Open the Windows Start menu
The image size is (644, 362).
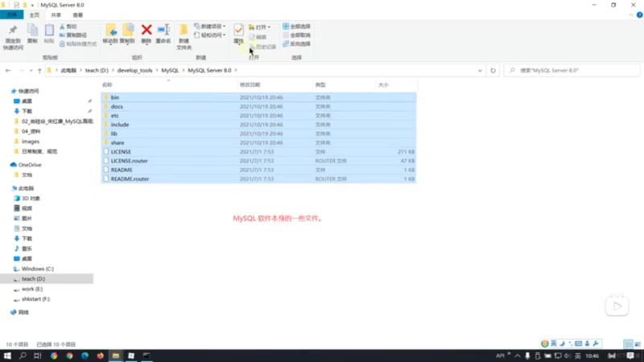pos(7,356)
